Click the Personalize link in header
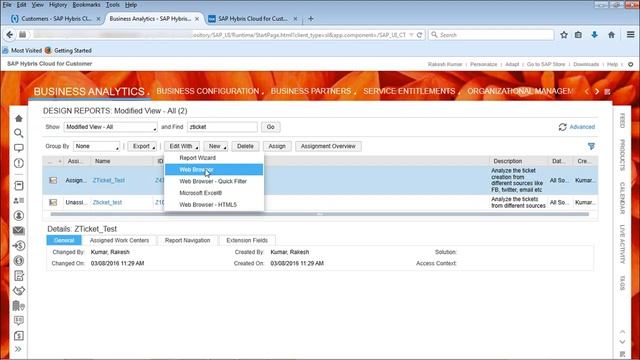Screen dimensions: 640x360 click(x=483, y=64)
